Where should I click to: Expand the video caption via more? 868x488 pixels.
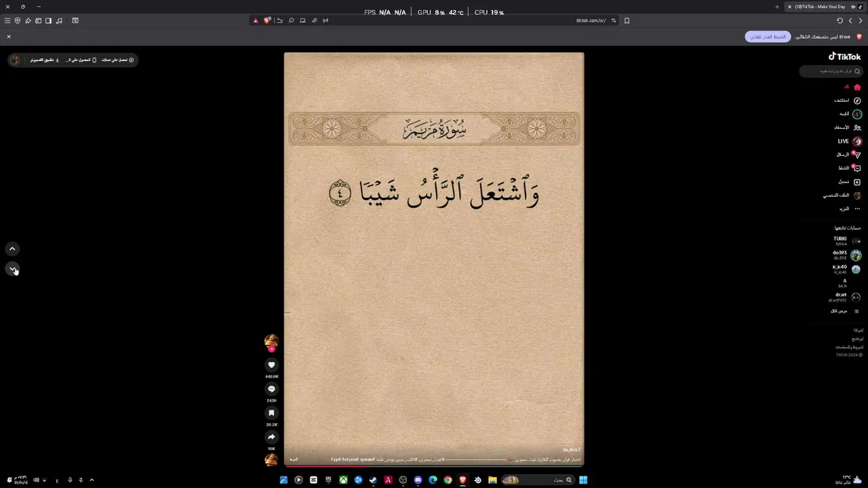point(294,460)
